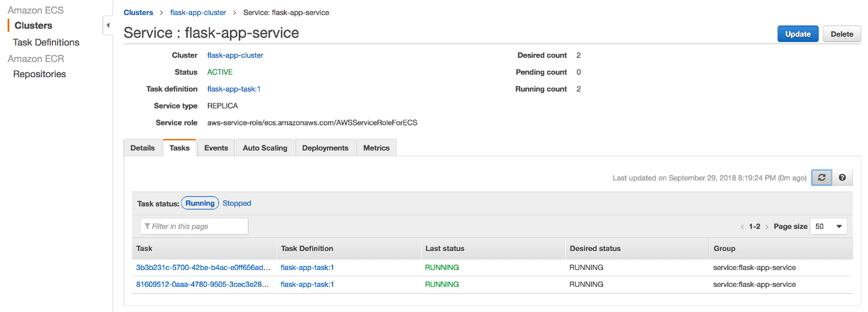Click the ACTIVE status text
This screenshot has height=312, width=868.
[x=220, y=72]
